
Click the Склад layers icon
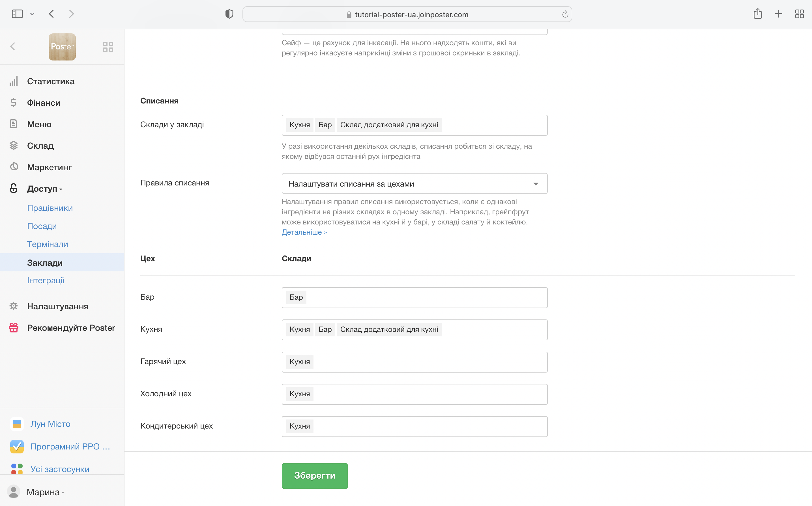tap(13, 146)
